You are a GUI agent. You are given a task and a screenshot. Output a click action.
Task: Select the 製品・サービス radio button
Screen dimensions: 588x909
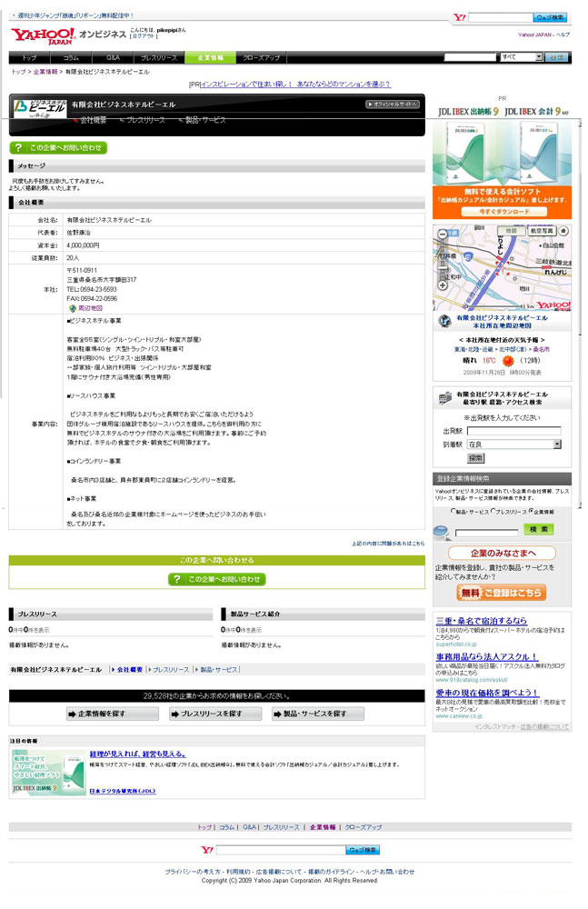453,511
